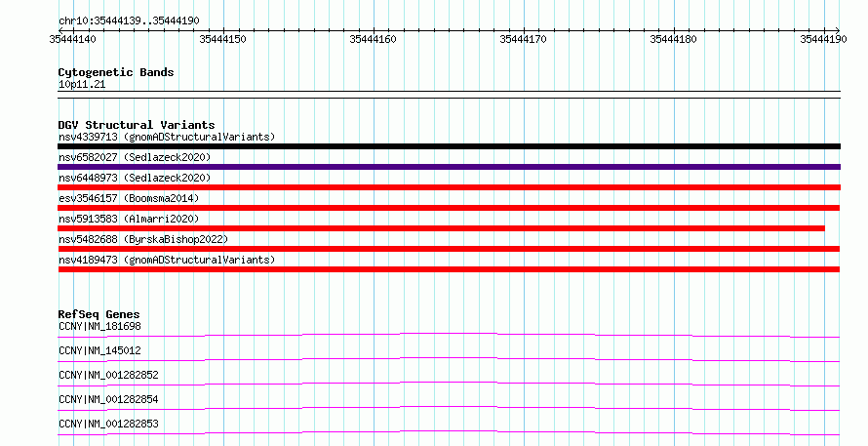Click variant label nsv6448973 (Sedlazeck2020)

coord(135,178)
